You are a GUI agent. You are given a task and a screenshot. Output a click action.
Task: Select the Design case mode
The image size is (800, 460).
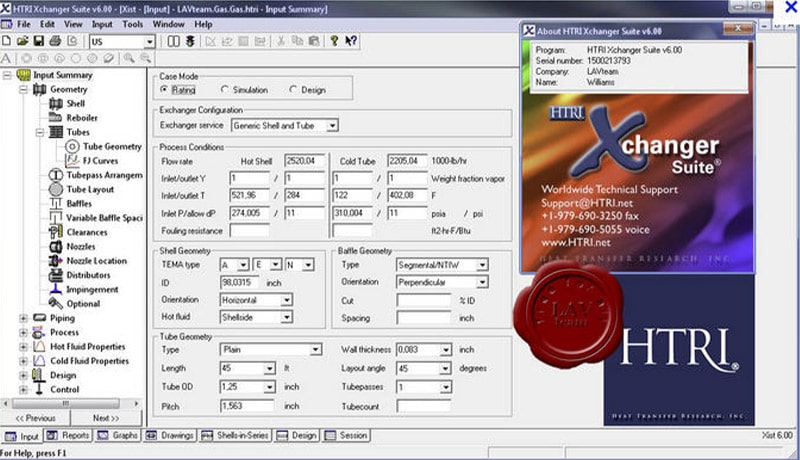click(293, 90)
